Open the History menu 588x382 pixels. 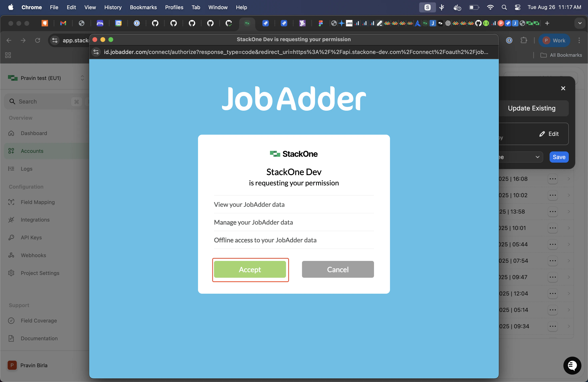tap(113, 7)
